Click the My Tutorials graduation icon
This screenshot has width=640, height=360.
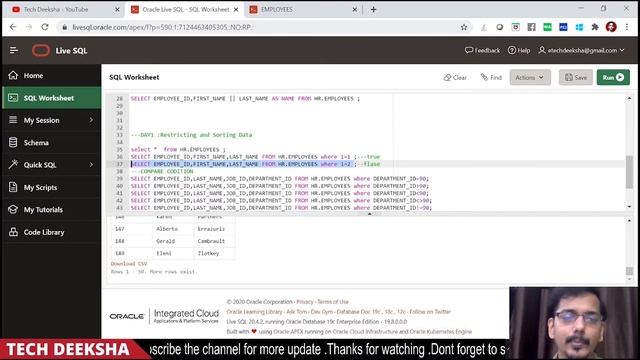(13, 209)
